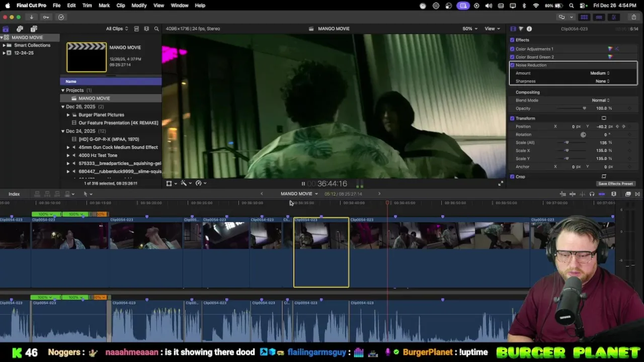Open browser clip filtering options icon
This screenshot has height=362, width=644.
[x=146, y=29]
